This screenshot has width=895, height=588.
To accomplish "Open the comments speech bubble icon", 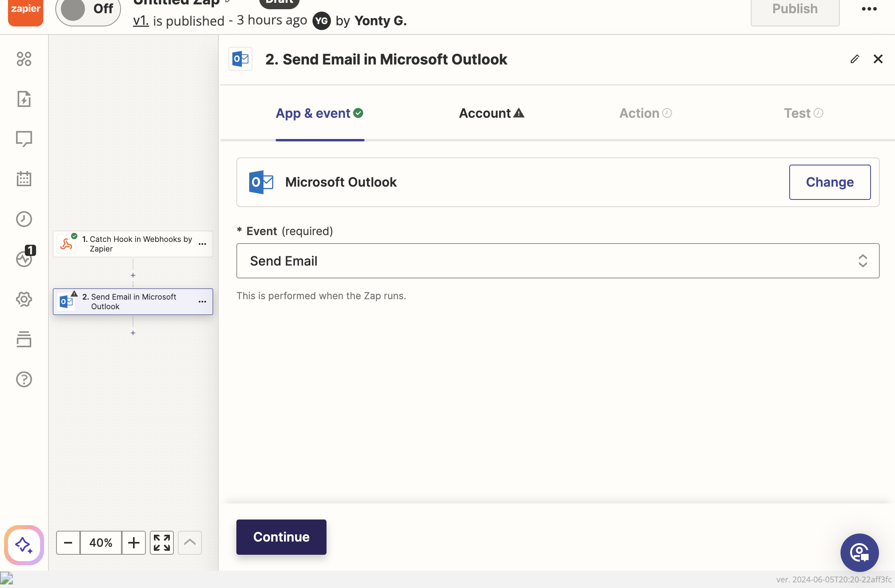I will tap(24, 139).
